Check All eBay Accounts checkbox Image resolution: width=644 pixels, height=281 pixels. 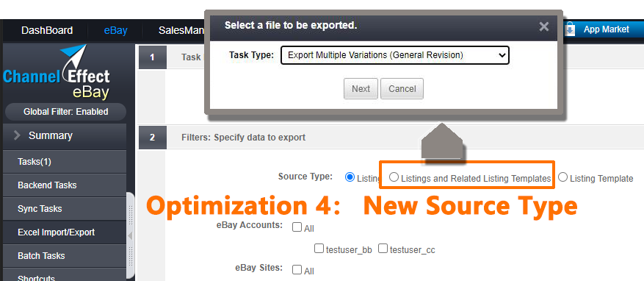(297, 227)
